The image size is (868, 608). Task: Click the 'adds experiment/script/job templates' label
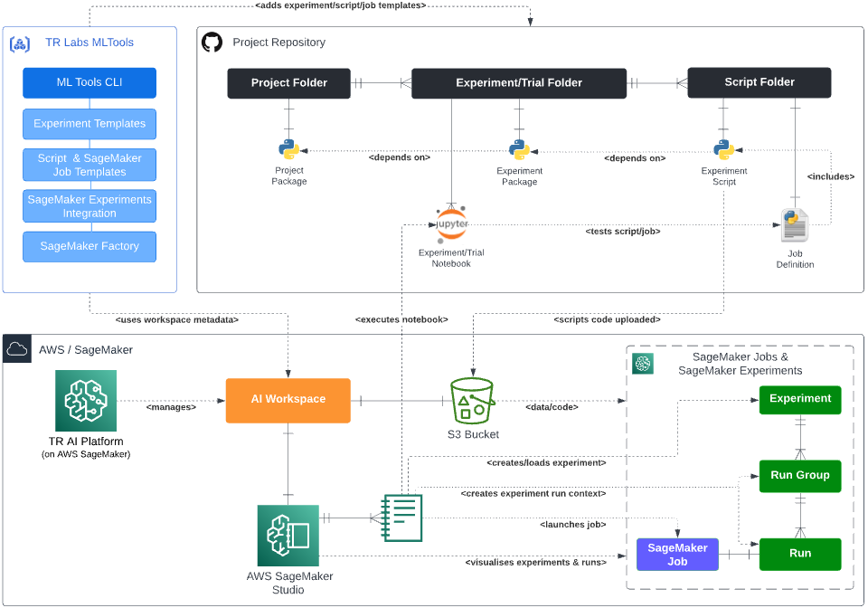341,5
